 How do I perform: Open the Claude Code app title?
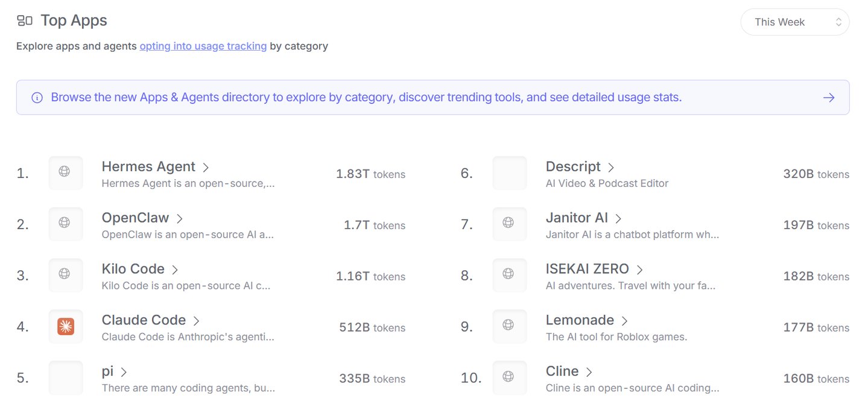144,320
